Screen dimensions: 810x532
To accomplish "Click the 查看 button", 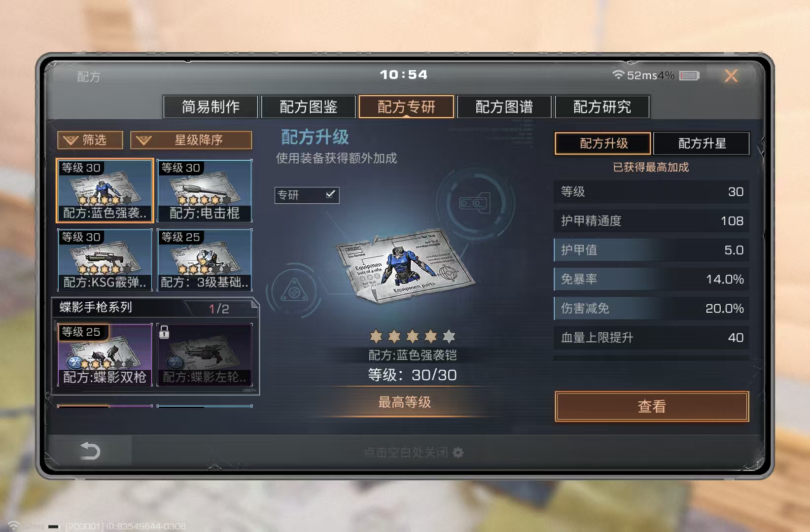I will 652,406.
